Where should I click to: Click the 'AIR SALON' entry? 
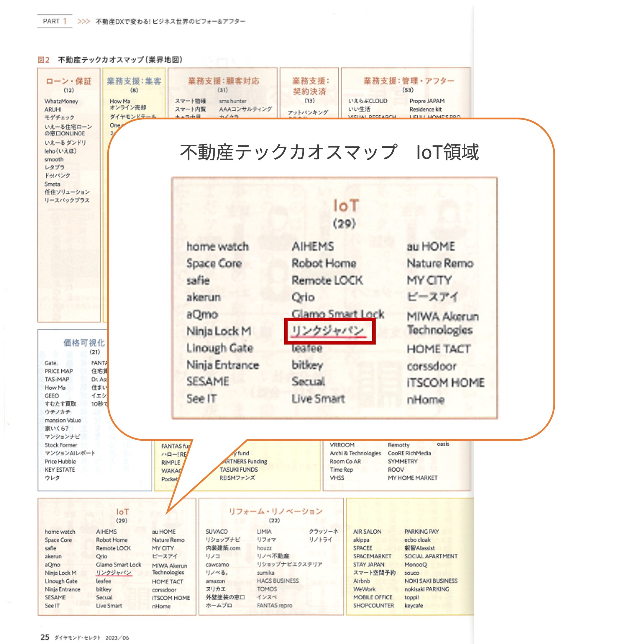367,532
